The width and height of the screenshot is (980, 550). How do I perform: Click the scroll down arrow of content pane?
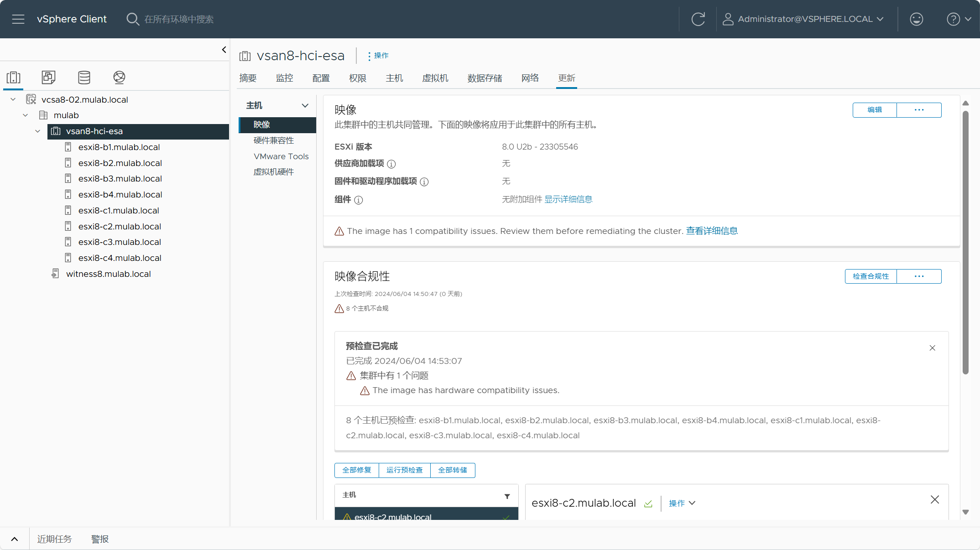pyautogui.click(x=965, y=512)
